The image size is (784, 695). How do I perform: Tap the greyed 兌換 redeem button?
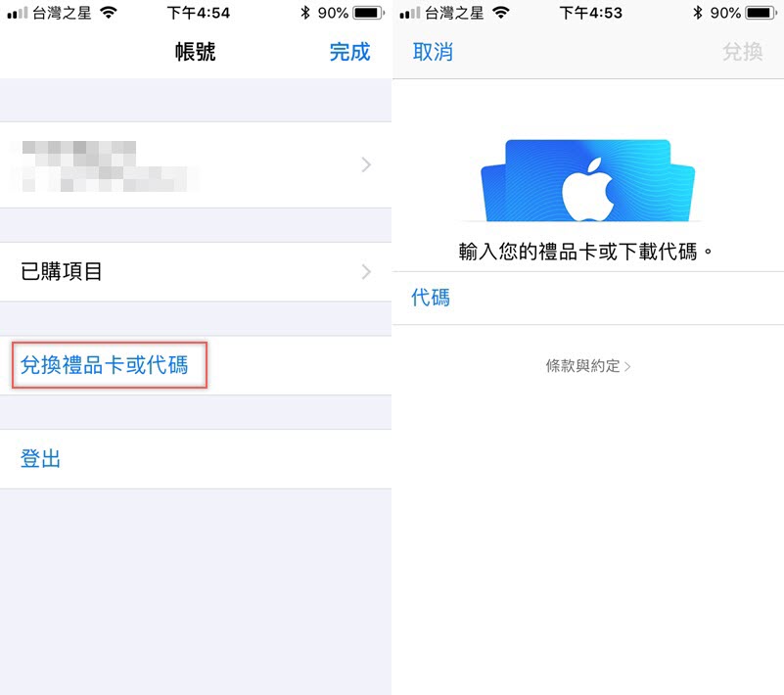(x=743, y=52)
